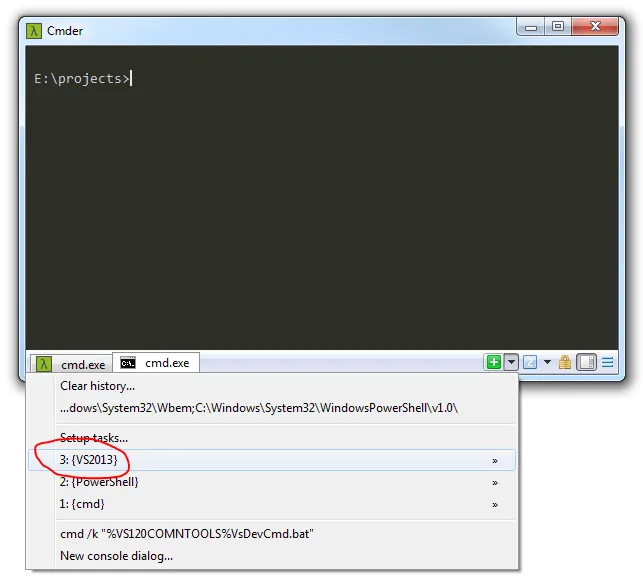
Task: Run the VsDevCmd.bat history command
Action: [x=186, y=534]
